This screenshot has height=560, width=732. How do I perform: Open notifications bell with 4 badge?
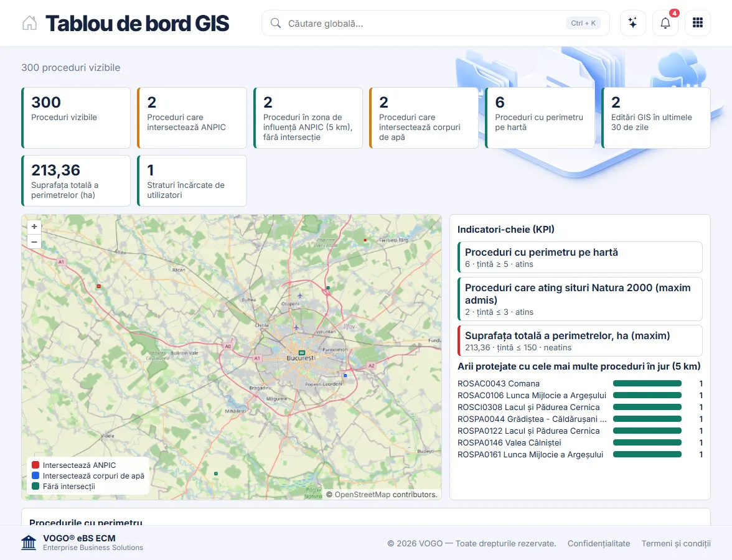point(665,23)
